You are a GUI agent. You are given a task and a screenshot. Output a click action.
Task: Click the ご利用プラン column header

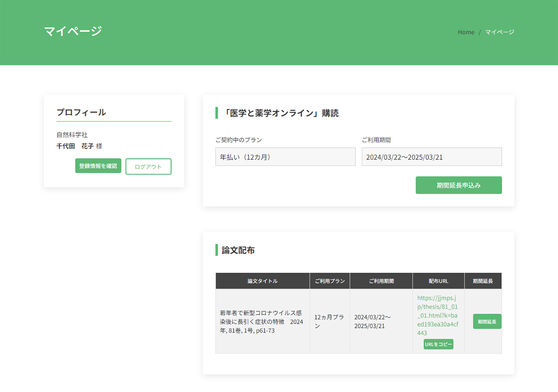pyautogui.click(x=330, y=281)
